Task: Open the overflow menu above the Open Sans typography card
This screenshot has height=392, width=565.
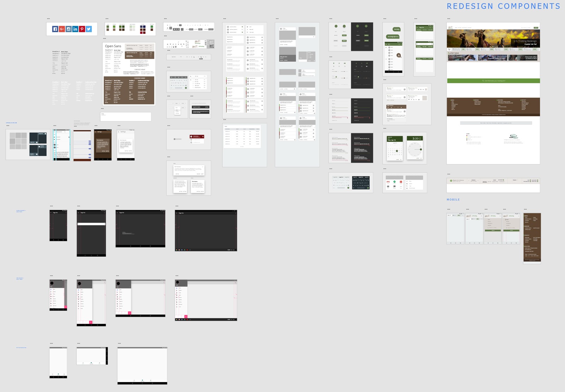Action: (105, 38)
